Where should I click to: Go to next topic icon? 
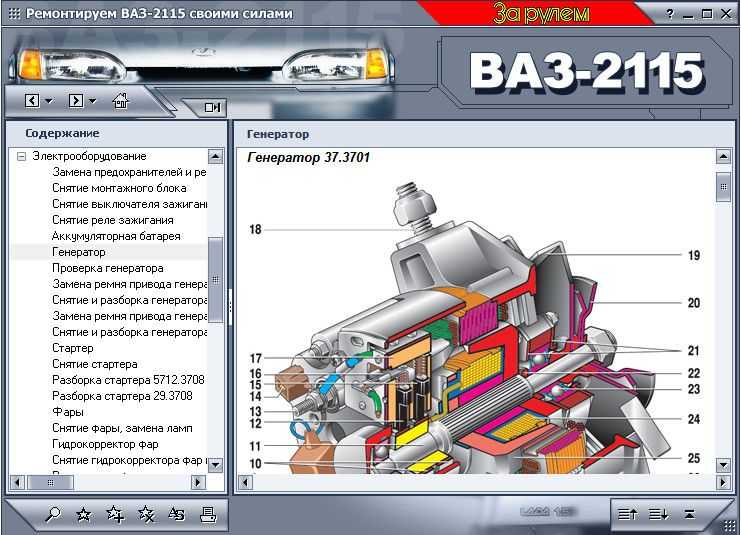[659, 514]
